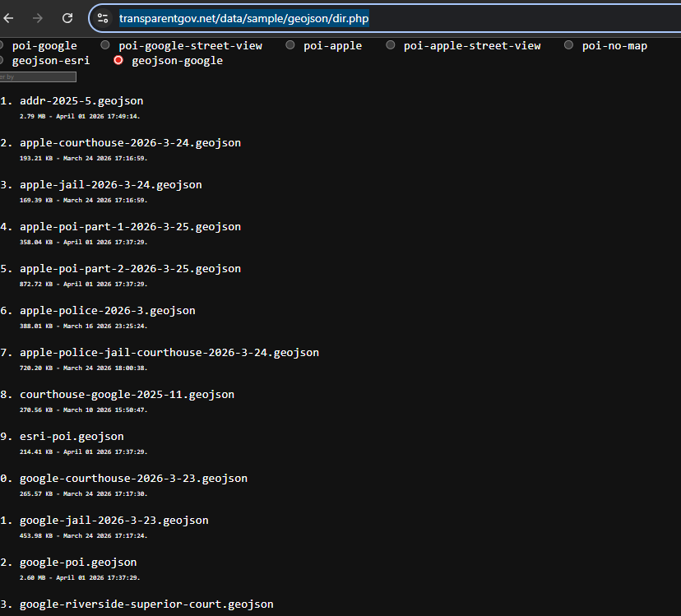Screen dimensions: 681x616
Task: Switch to the geojson-esri radio option
Action: [2, 61]
